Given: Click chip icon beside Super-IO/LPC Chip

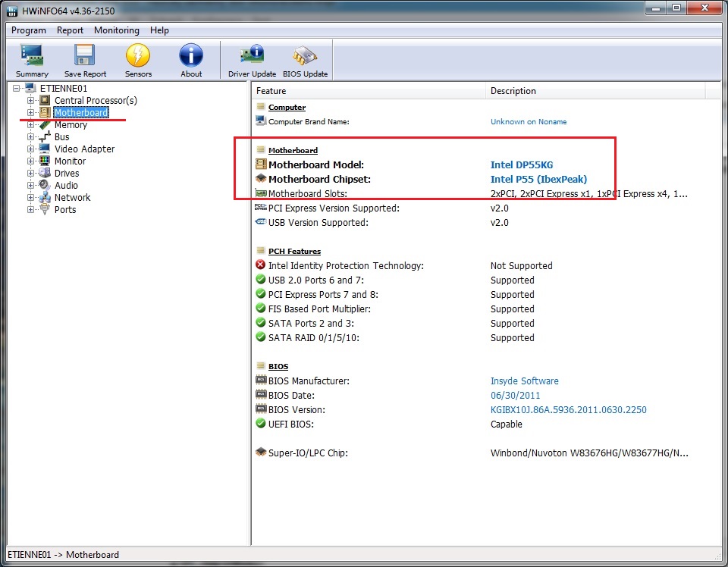Looking at the screenshot, I should [260, 452].
